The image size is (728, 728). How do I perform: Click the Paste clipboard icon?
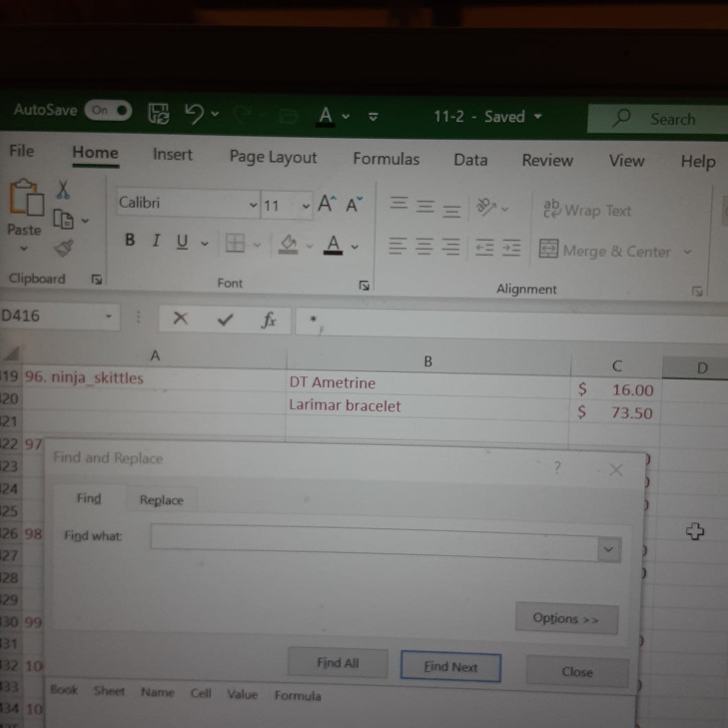27,198
